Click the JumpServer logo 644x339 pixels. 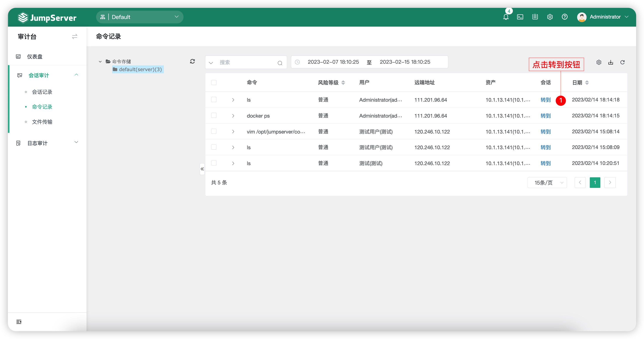tap(47, 17)
